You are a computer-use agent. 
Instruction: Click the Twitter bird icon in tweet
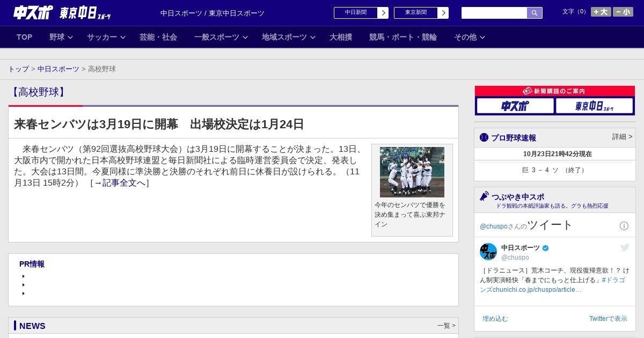pyautogui.click(x=625, y=247)
